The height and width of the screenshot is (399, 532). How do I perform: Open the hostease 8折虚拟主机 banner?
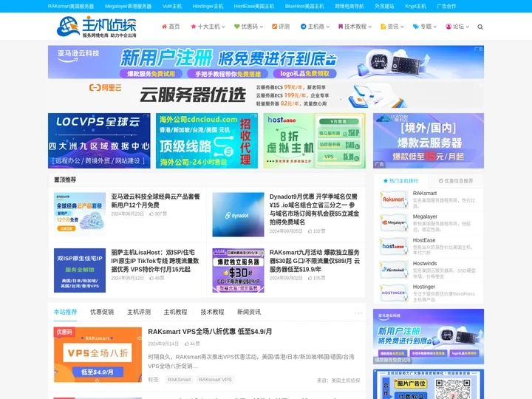[315, 140]
